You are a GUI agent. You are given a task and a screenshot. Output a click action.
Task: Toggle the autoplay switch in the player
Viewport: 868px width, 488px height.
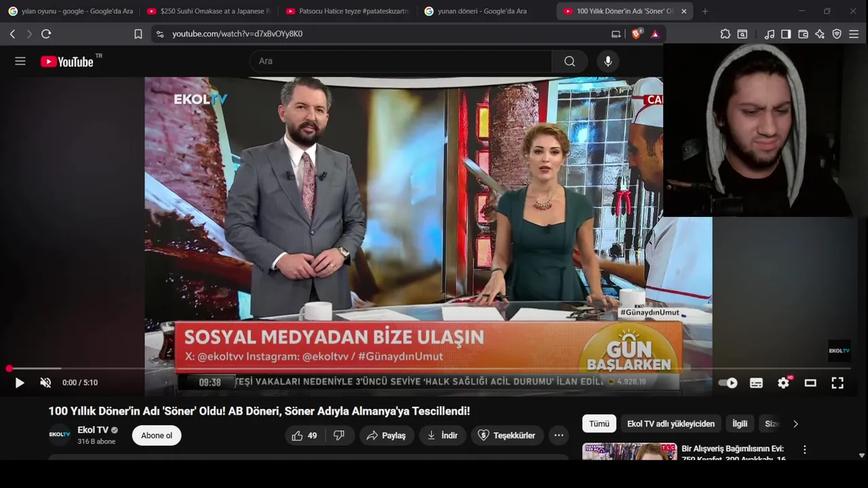click(728, 383)
